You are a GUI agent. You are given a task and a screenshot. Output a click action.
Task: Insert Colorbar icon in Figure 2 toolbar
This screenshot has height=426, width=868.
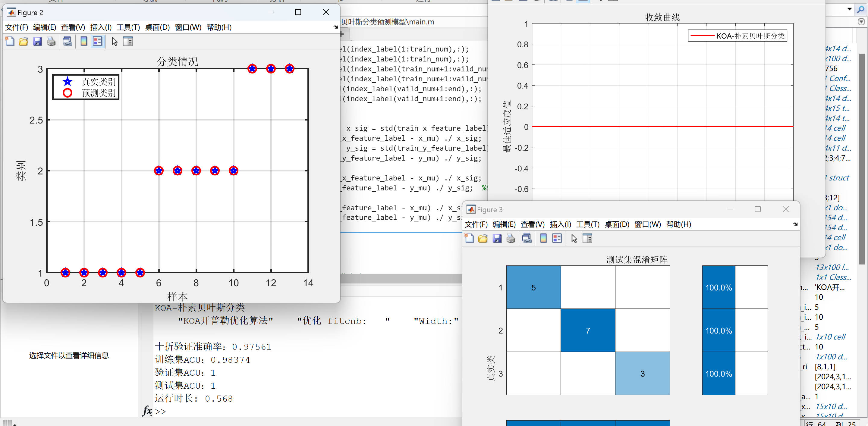[x=83, y=41]
